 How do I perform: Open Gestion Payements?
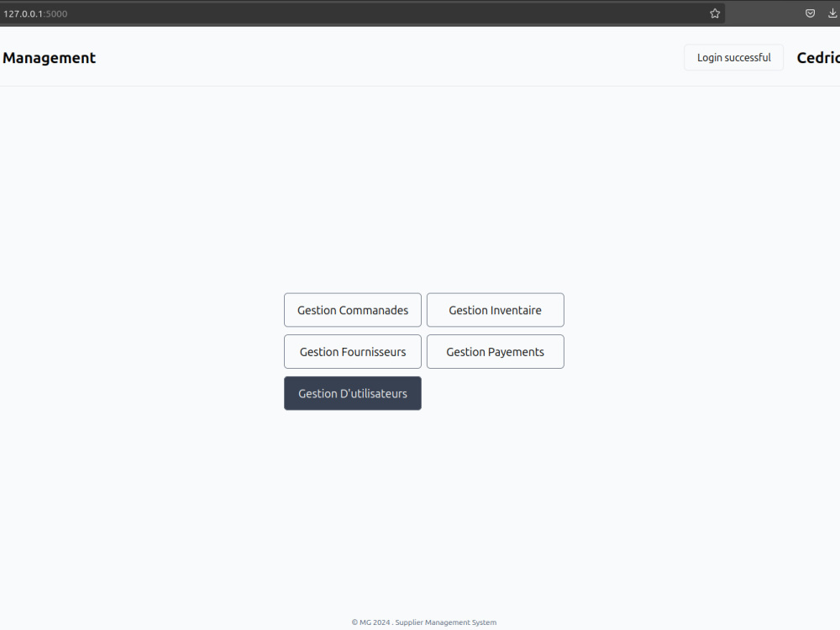tap(495, 351)
